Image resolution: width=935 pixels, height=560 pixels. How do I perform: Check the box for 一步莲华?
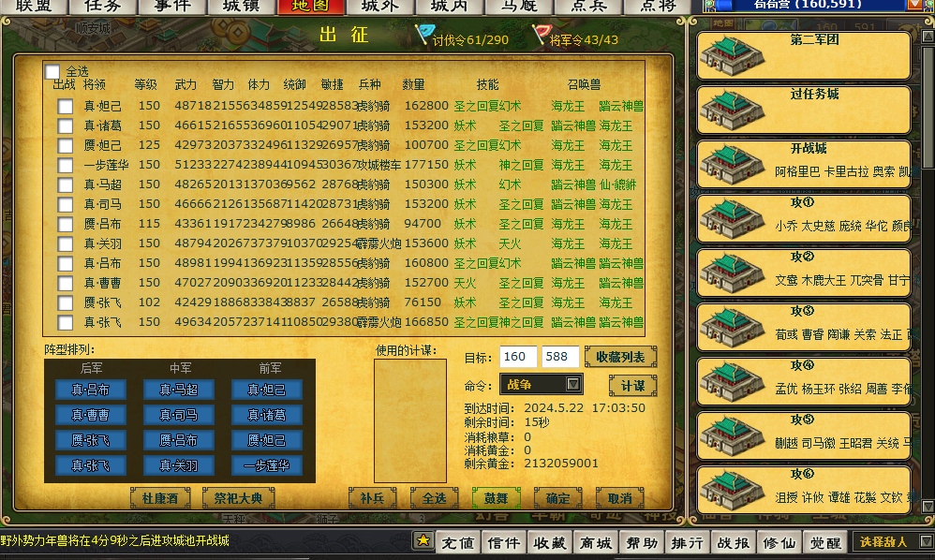[x=65, y=165]
